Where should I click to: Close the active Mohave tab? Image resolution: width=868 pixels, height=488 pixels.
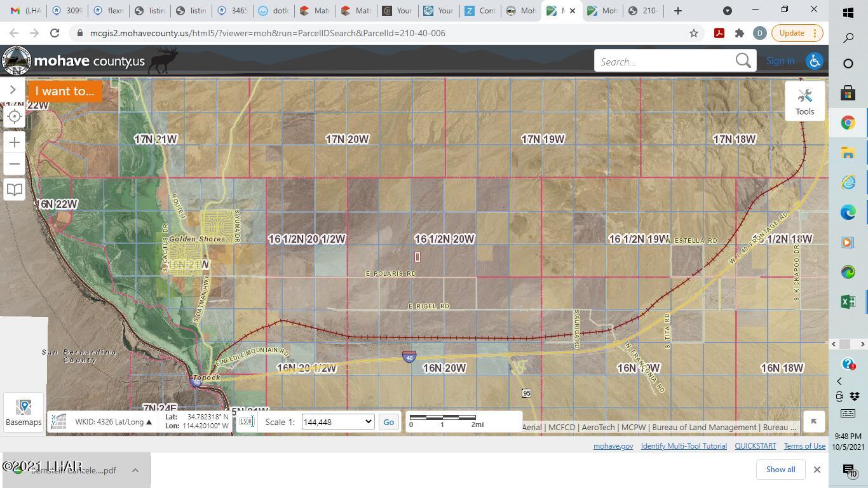[573, 11]
